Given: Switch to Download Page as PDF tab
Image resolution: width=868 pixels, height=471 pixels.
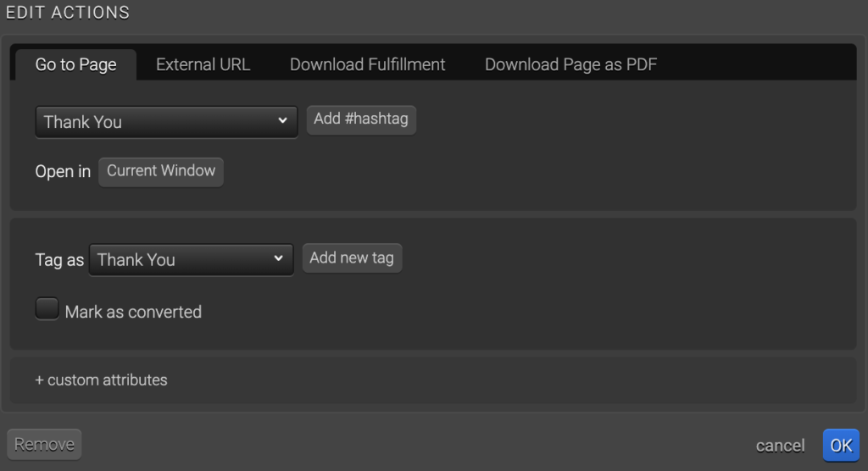Looking at the screenshot, I should [570, 65].
